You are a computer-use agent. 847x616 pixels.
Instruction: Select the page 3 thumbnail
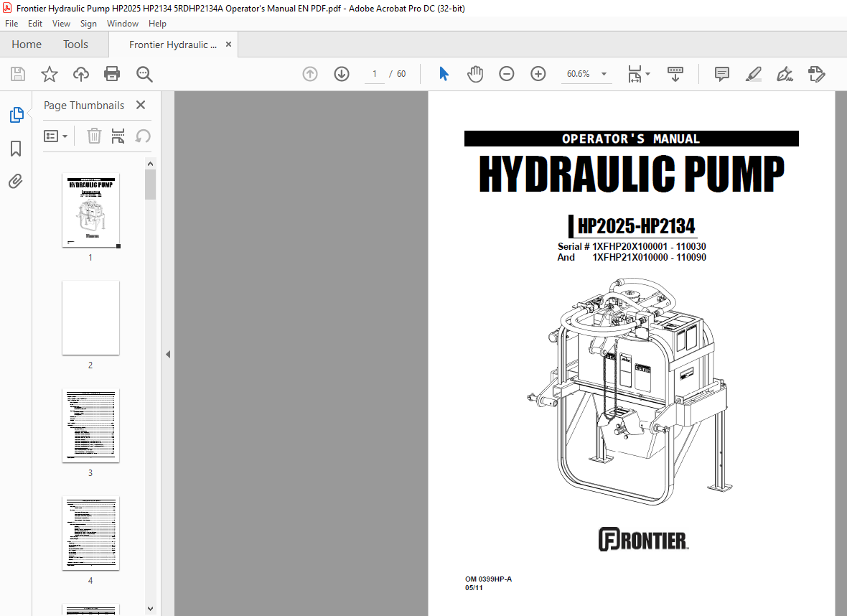(x=90, y=425)
